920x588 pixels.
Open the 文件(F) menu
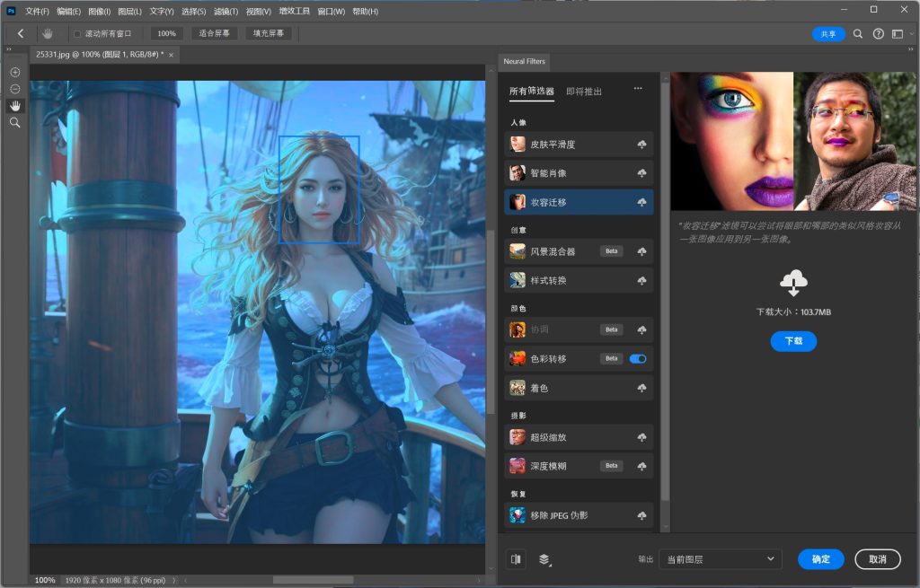click(37, 11)
